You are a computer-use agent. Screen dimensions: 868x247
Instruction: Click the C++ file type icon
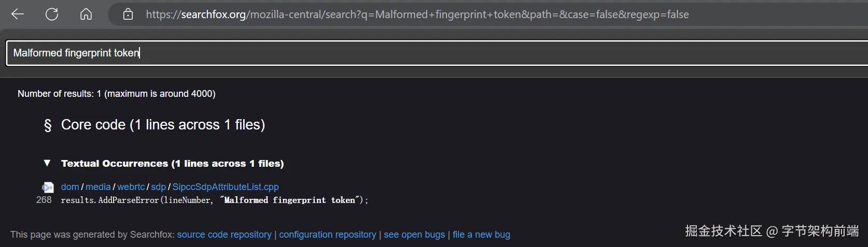tap(48, 187)
